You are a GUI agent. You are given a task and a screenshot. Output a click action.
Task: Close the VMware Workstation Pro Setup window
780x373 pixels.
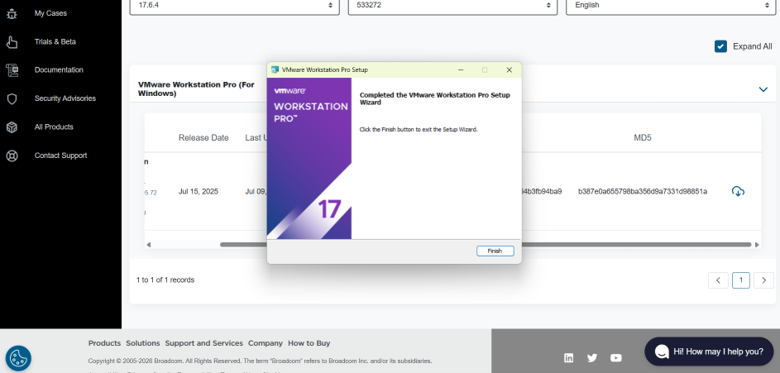(x=509, y=70)
